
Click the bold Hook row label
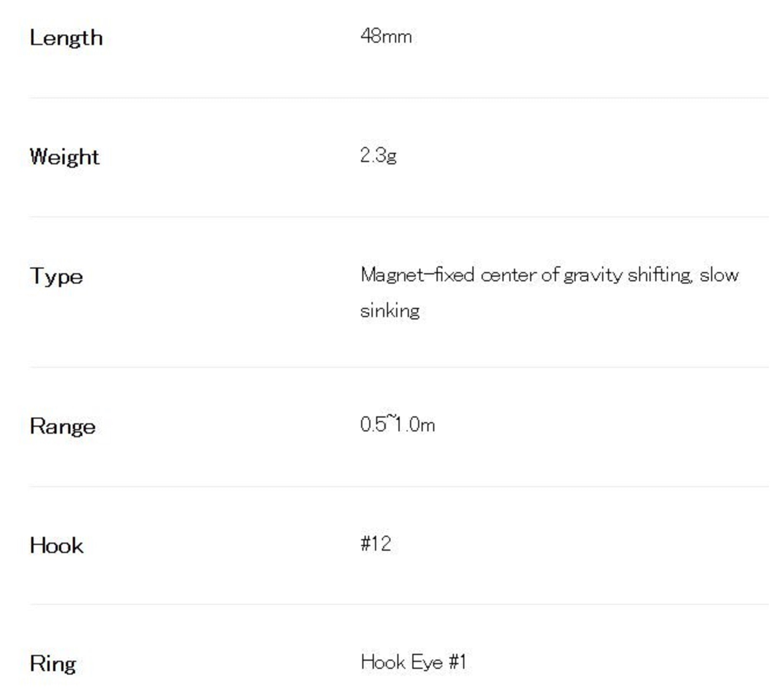coord(57,545)
